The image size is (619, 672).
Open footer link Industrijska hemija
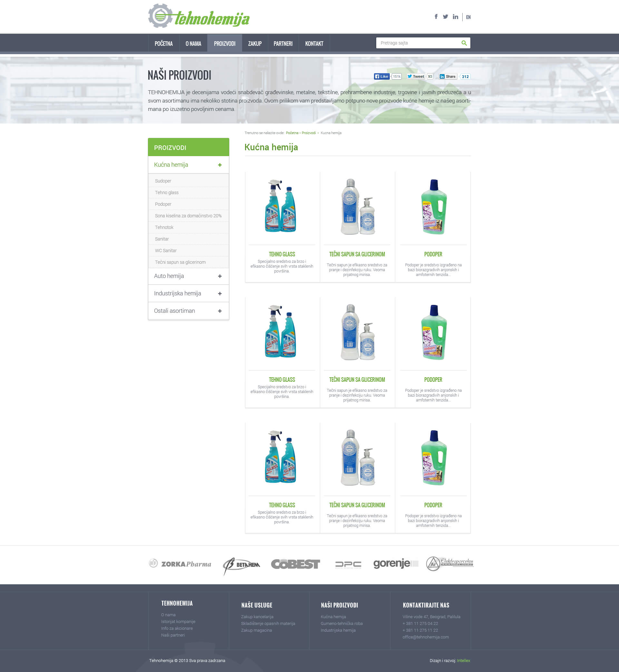338,630
